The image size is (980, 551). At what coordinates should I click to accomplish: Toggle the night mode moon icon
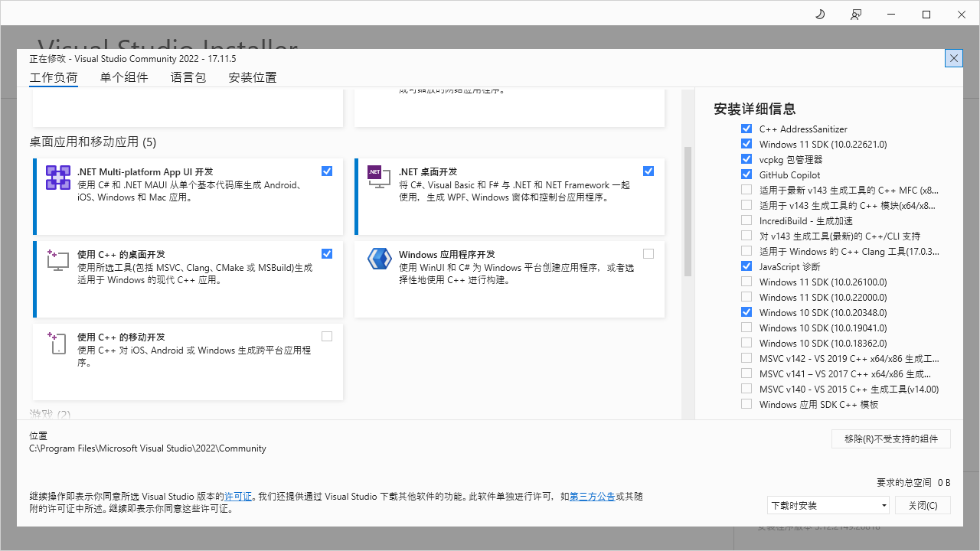pyautogui.click(x=820, y=15)
